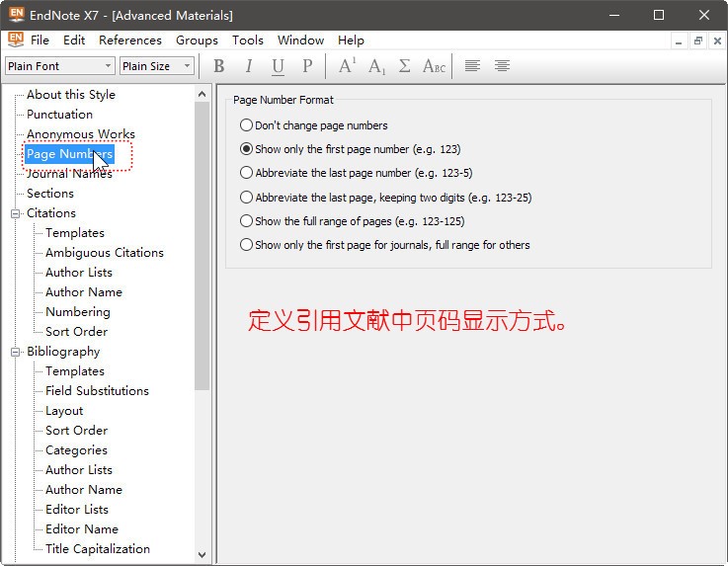728x566 pixels.
Task: Click the Underline formatting icon
Action: (x=278, y=66)
